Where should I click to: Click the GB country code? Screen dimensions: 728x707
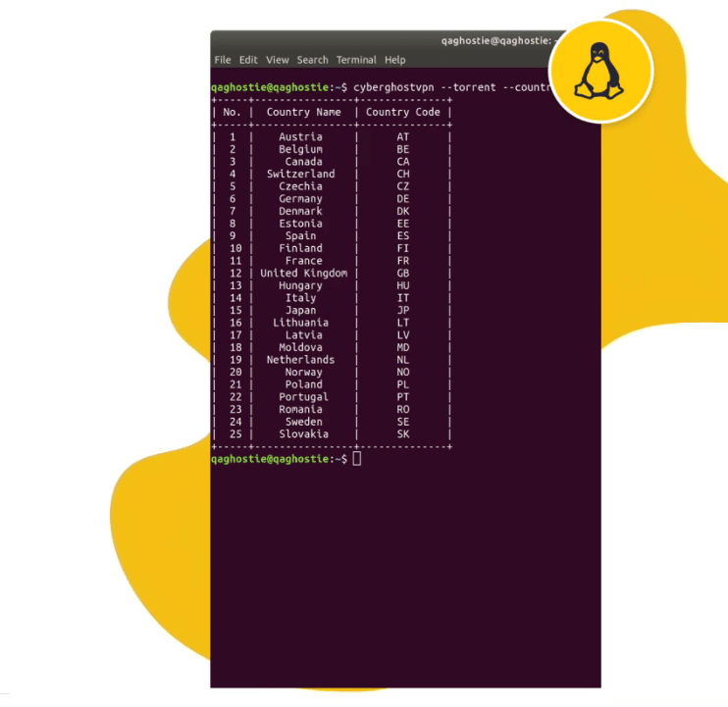tap(402, 274)
